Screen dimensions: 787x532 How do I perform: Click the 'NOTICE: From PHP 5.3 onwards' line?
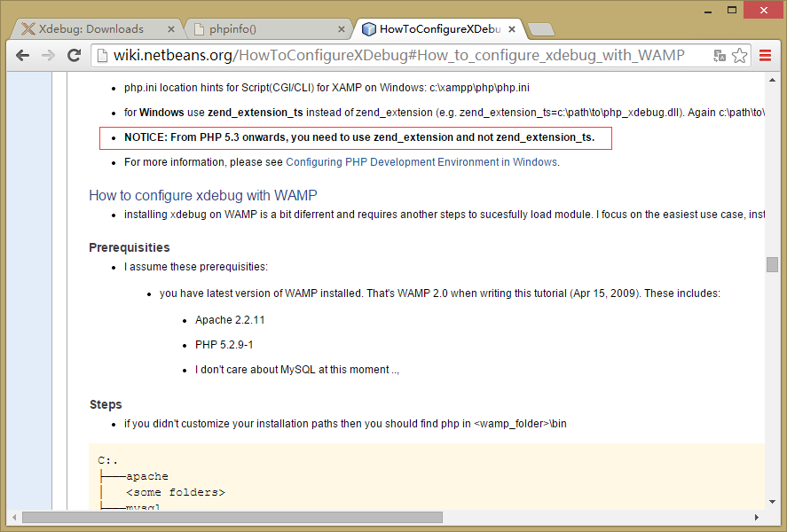(359, 137)
